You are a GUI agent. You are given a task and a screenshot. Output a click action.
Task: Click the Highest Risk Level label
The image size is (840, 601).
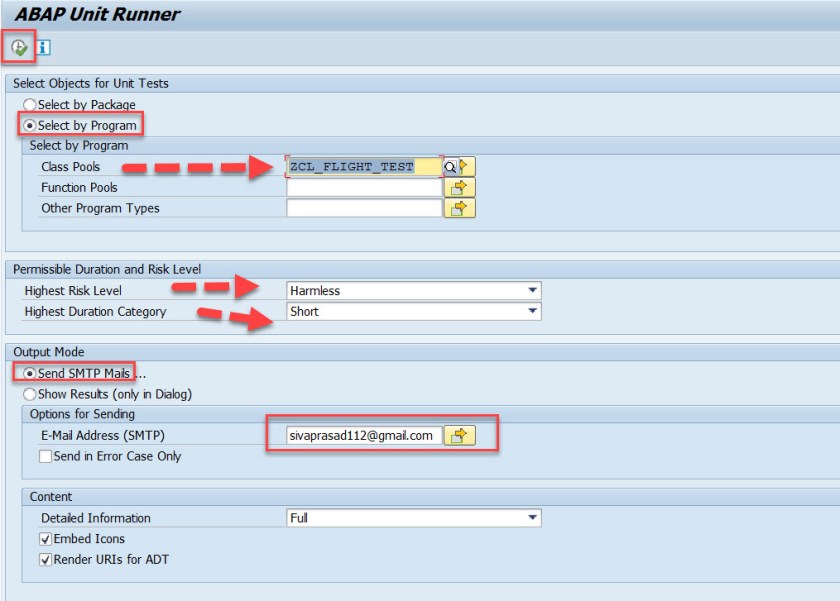click(73, 291)
